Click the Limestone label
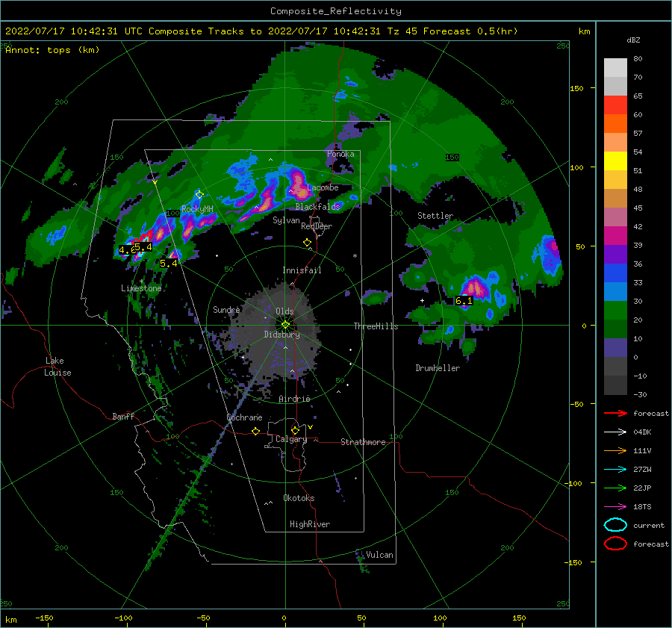672x628 pixels. pyautogui.click(x=141, y=288)
